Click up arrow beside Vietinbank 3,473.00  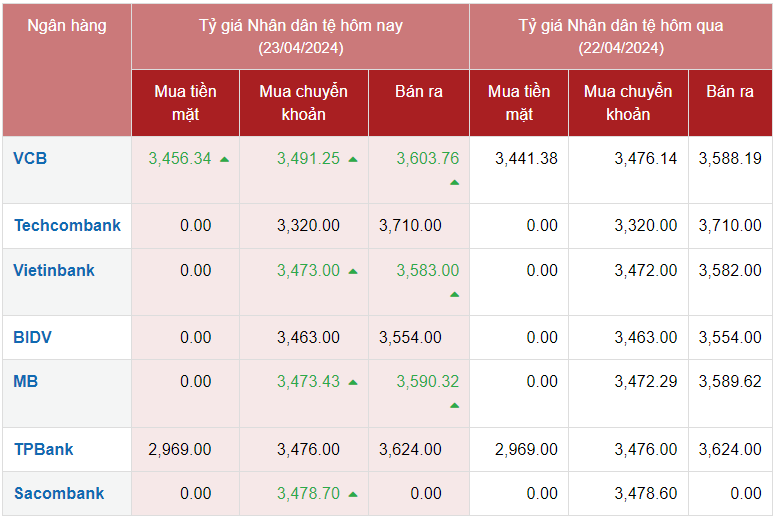(x=353, y=271)
